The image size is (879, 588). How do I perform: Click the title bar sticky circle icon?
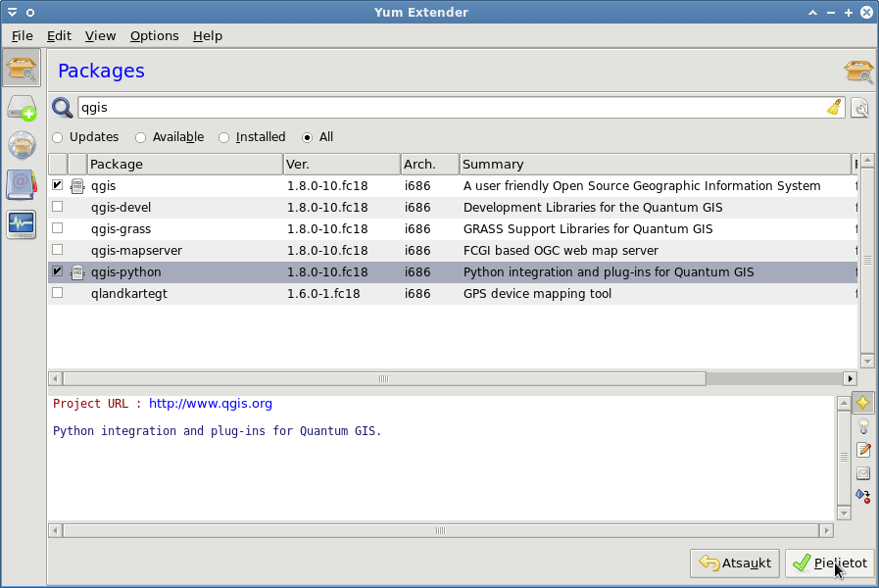tap(30, 13)
